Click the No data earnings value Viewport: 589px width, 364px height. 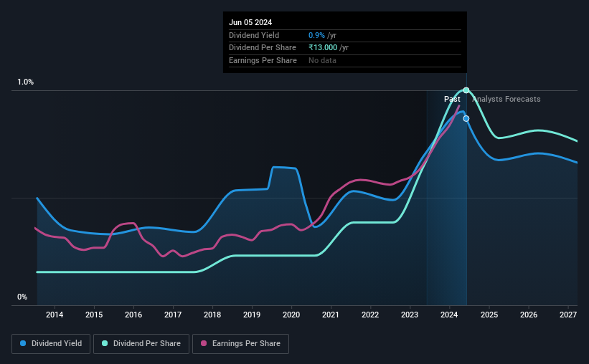[322, 60]
